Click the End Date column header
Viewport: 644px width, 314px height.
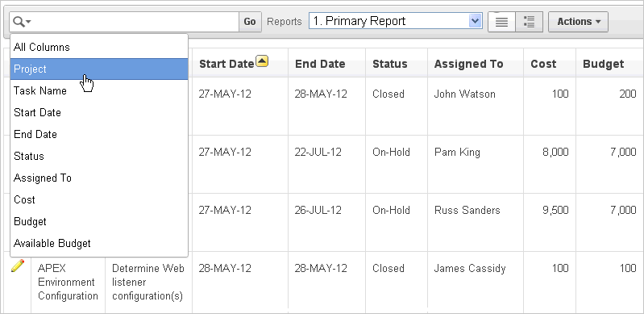(x=320, y=65)
